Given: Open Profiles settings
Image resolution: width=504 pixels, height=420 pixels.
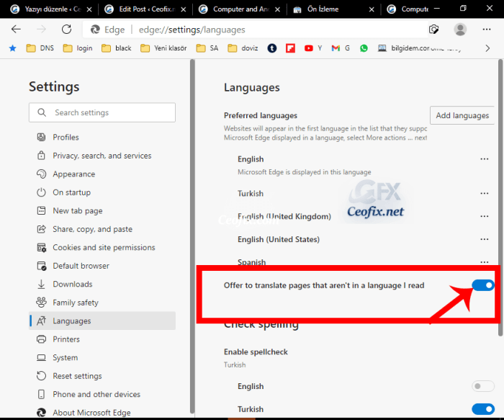Looking at the screenshot, I should [x=102, y=138].
